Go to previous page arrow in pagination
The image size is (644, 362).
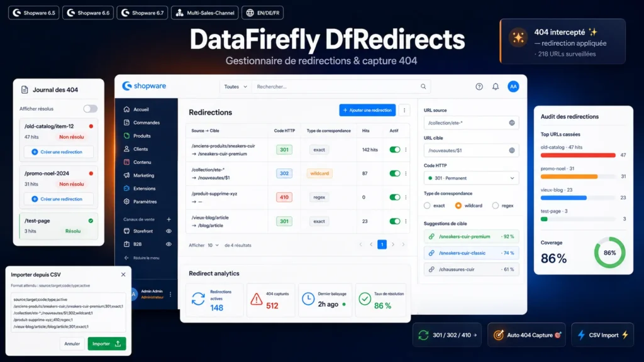point(371,244)
